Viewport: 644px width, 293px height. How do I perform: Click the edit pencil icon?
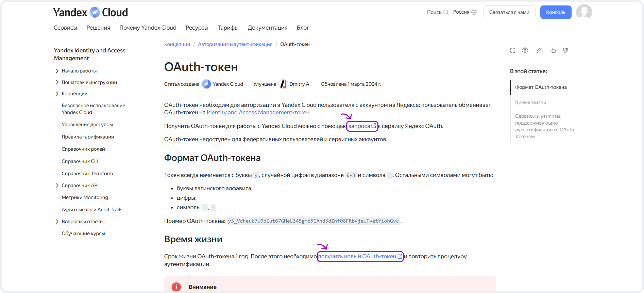click(539, 50)
